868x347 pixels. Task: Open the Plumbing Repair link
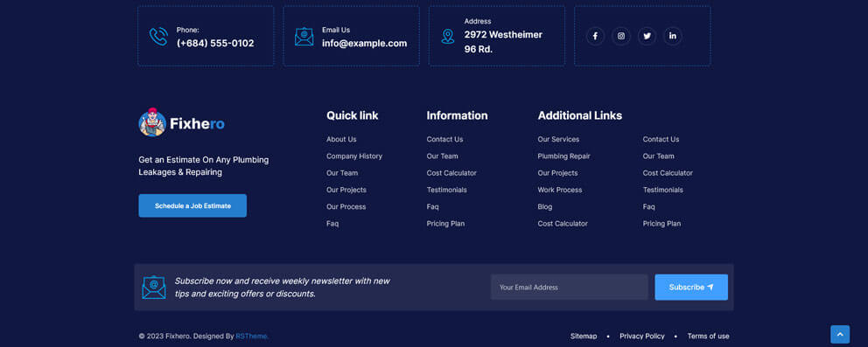[564, 156]
